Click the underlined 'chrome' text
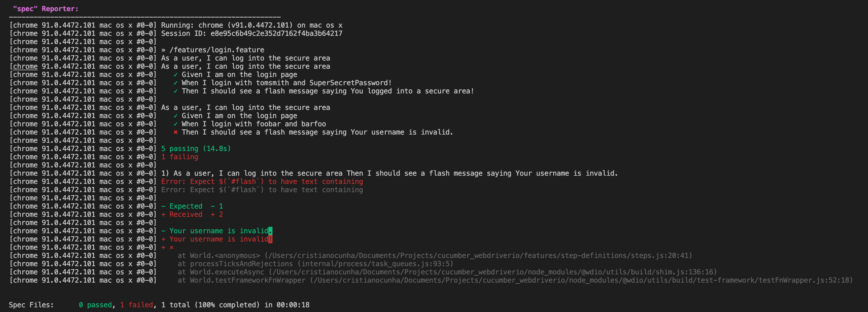 coord(26,66)
